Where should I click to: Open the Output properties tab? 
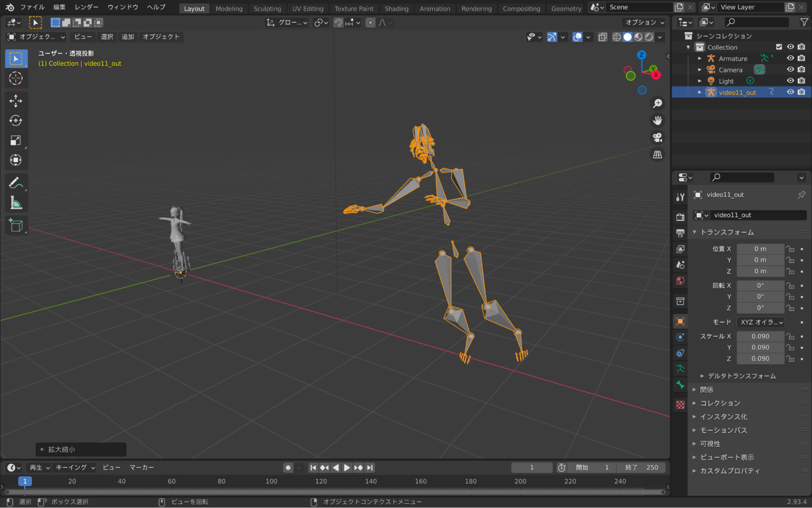680,233
